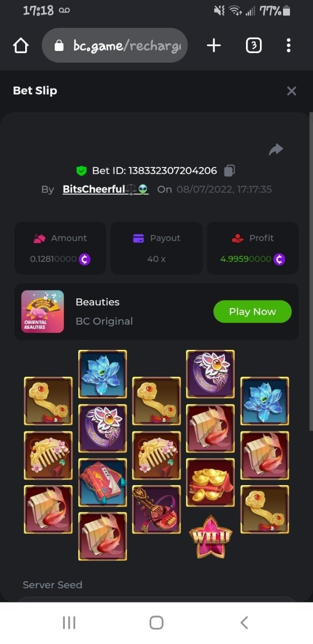
Task: Click the lute instrument symbol
Action: click(156, 509)
